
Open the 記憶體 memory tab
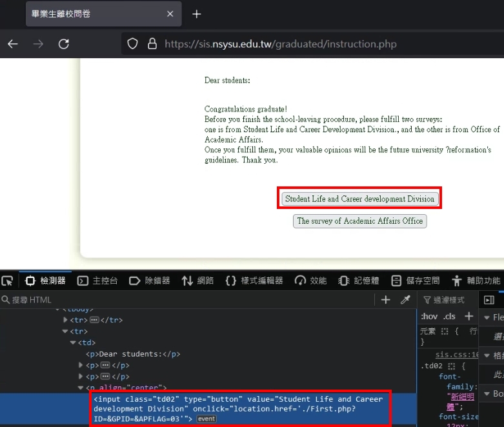(358, 281)
